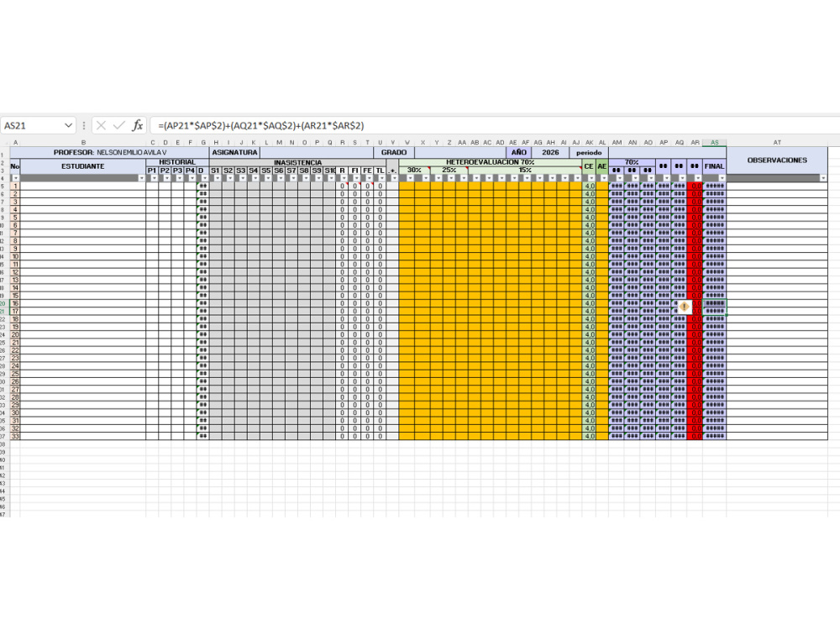Select the student number 10 cell
Image resolution: width=840 pixels, height=630 pixels.
tap(15, 256)
